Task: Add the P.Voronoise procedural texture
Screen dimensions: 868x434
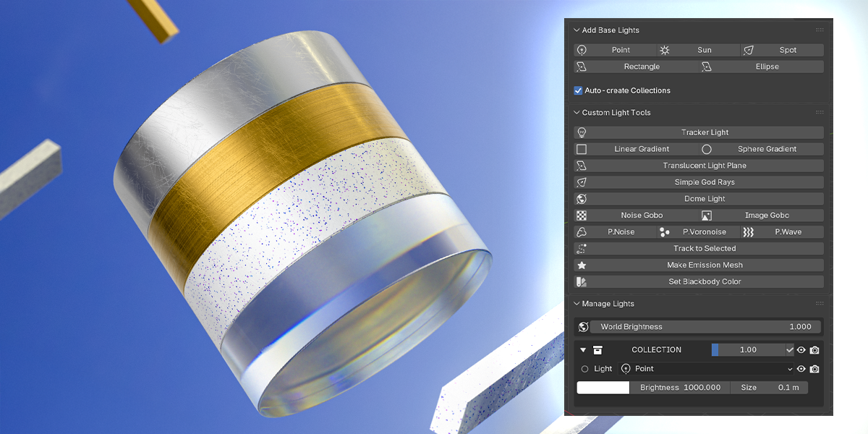Action: pyautogui.click(x=699, y=232)
